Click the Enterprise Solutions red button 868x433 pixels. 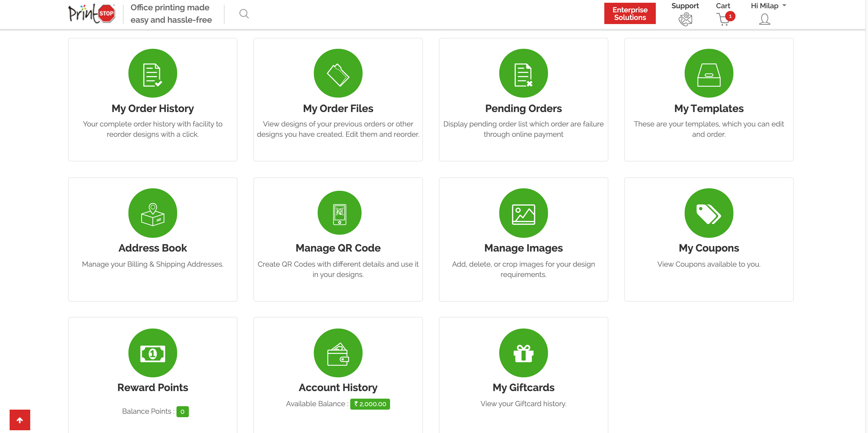pos(630,14)
